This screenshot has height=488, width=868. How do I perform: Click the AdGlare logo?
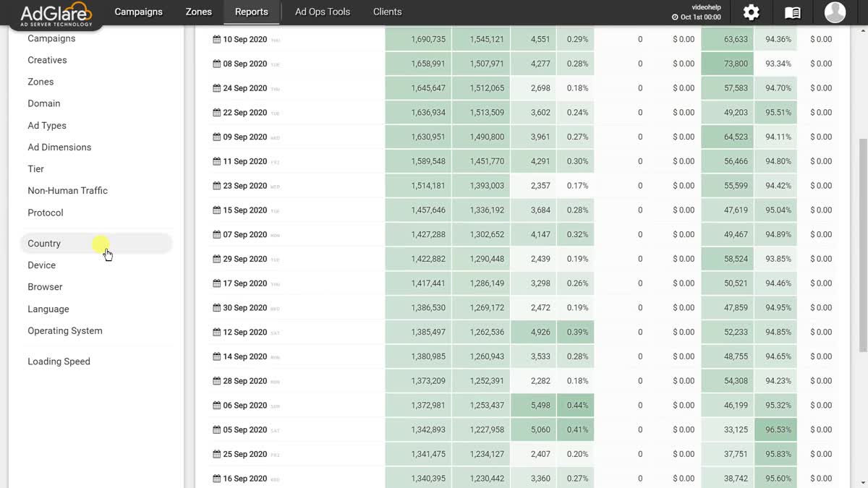[x=56, y=13]
